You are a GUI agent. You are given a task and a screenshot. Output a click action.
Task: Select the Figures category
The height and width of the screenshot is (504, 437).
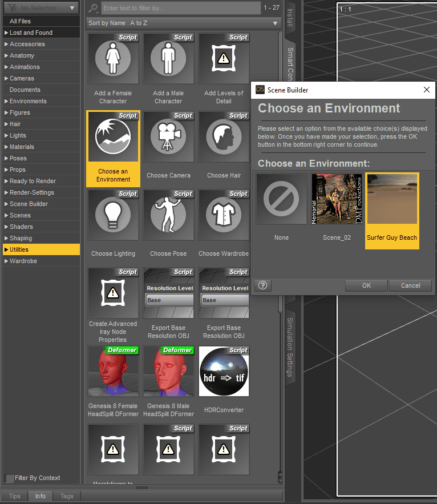tap(41, 112)
